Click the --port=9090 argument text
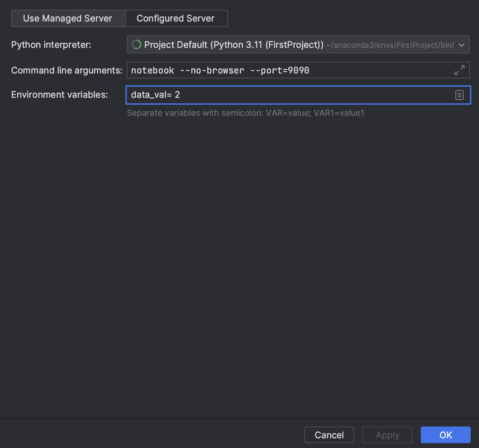Image resolution: width=479 pixels, height=448 pixels. coord(280,70)
